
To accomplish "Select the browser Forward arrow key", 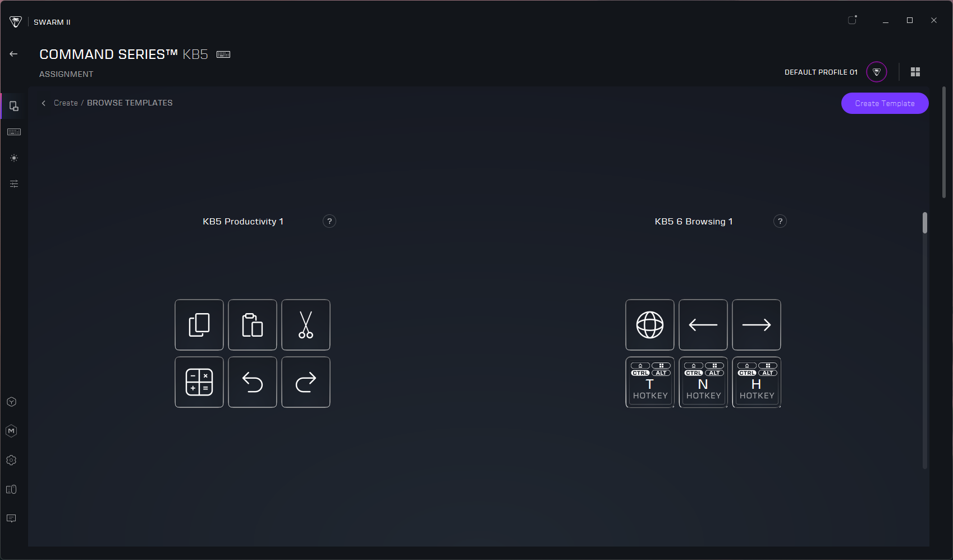I will coord(757,325).
